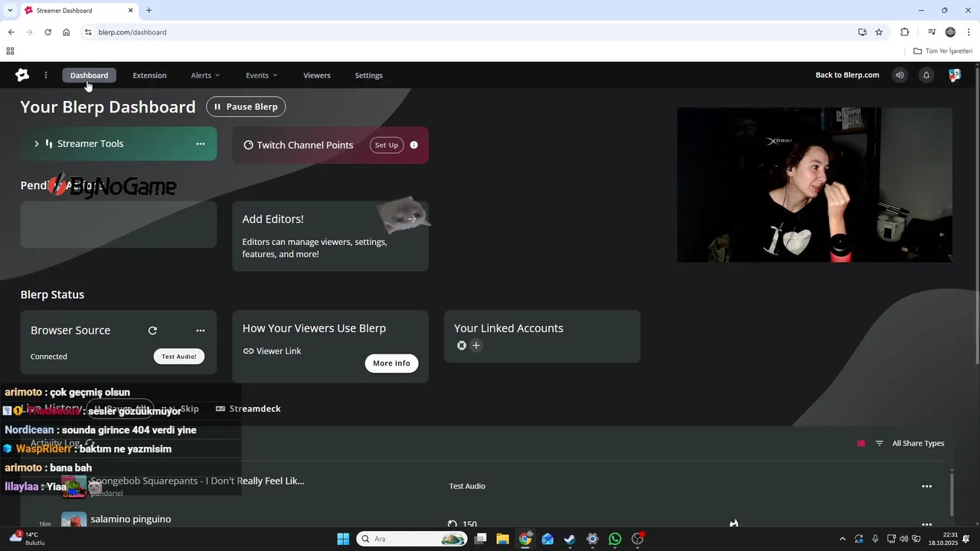980x551 pixels.
Task: Click Set Up for Twitch Channel Points
Action: pyautogui.click(x=387, y=145)
